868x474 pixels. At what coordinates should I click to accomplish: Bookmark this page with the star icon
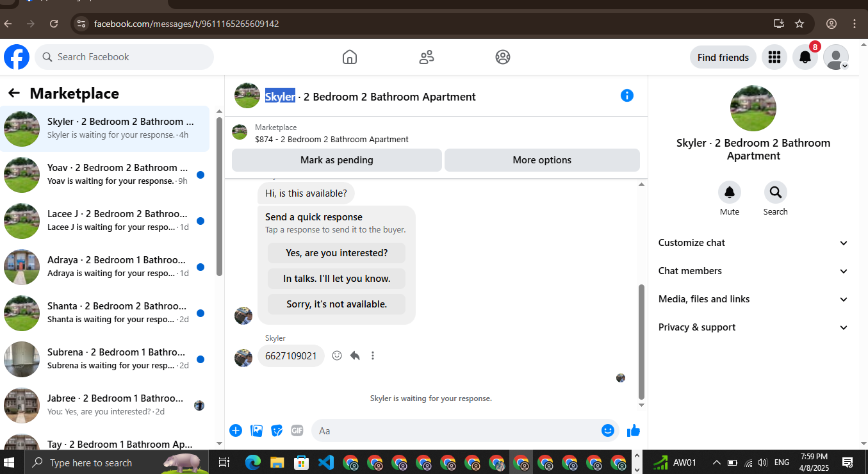point(799,24)
